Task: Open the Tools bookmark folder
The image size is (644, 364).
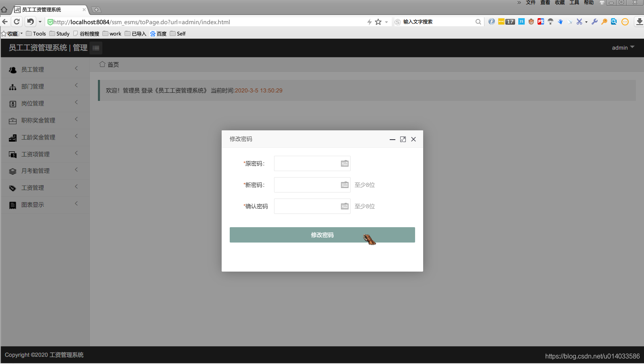Action: pos(36,33)
